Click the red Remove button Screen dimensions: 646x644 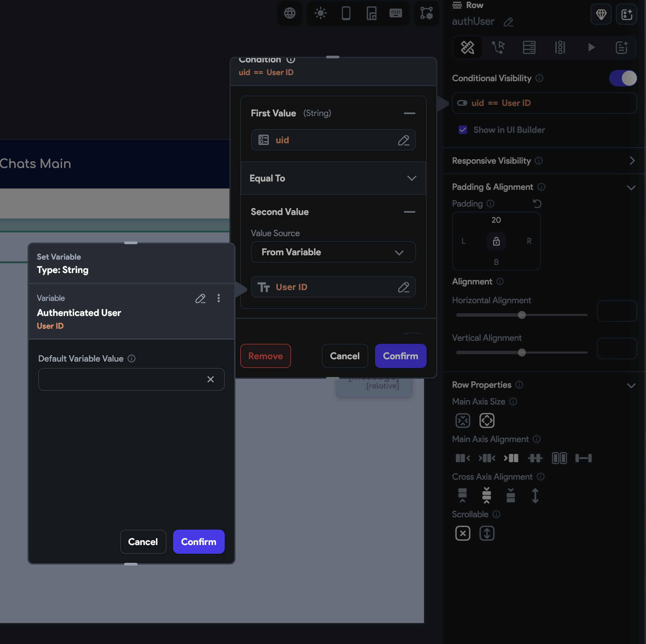tap(265, 356)
